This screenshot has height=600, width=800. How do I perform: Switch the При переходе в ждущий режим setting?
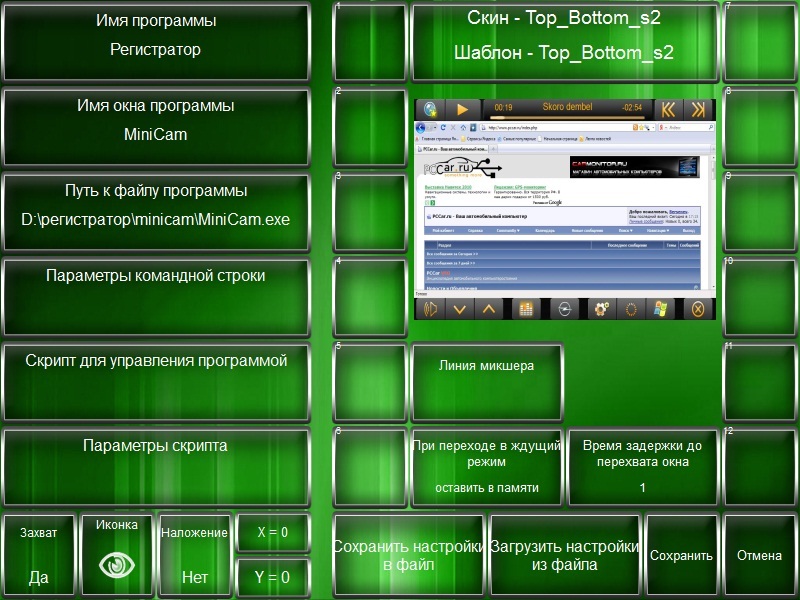point(487,466)
